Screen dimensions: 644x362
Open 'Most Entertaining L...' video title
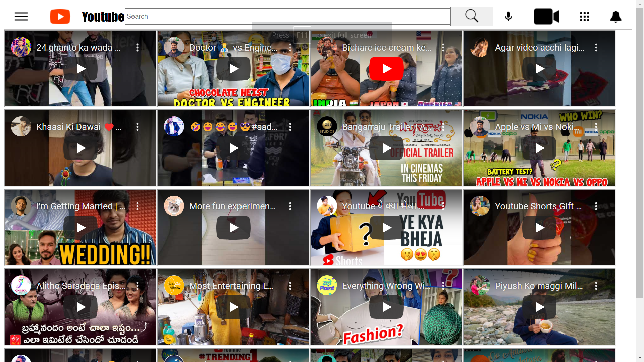[x=231, y=286]
